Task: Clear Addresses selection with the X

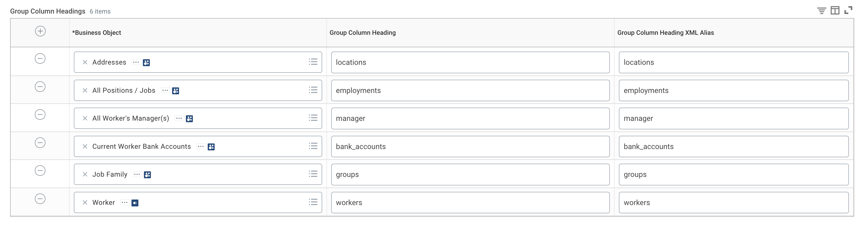Action: click(85, 62)
